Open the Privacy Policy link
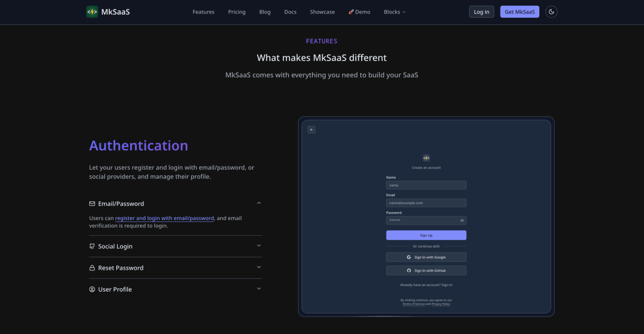 (441, 304)
